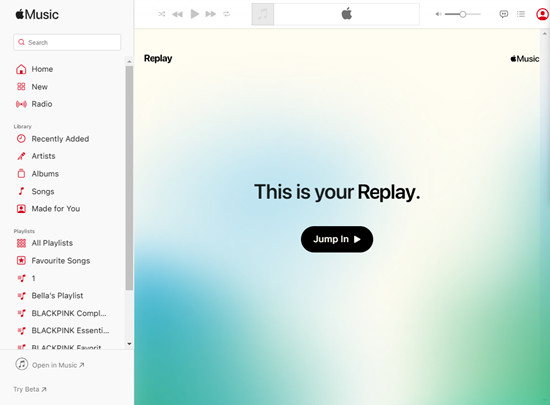Screen dimensions: 550x405
Task: Click the sidebar scrollbar thumb
Action: pyautogui.click(x=129, y=178)
